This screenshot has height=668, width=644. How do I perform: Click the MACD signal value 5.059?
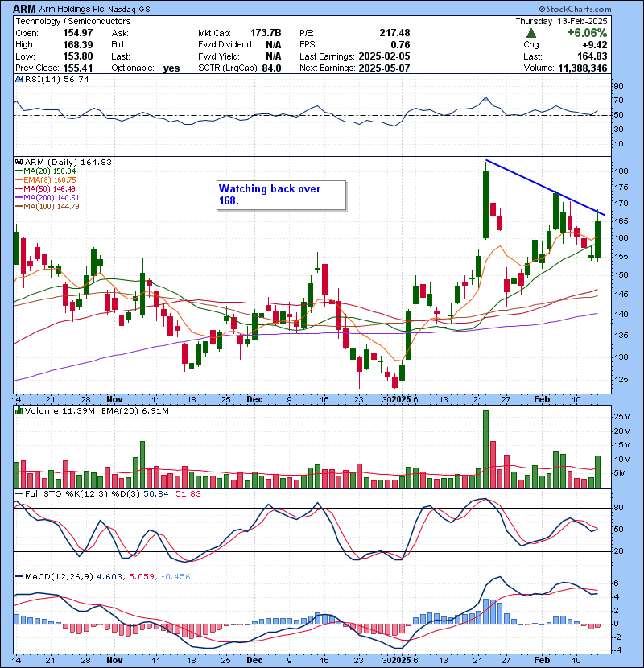pos(142,577)
